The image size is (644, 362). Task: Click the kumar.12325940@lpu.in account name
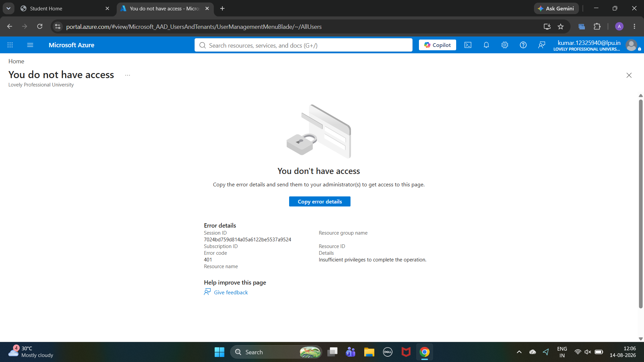tap(589, 43)
